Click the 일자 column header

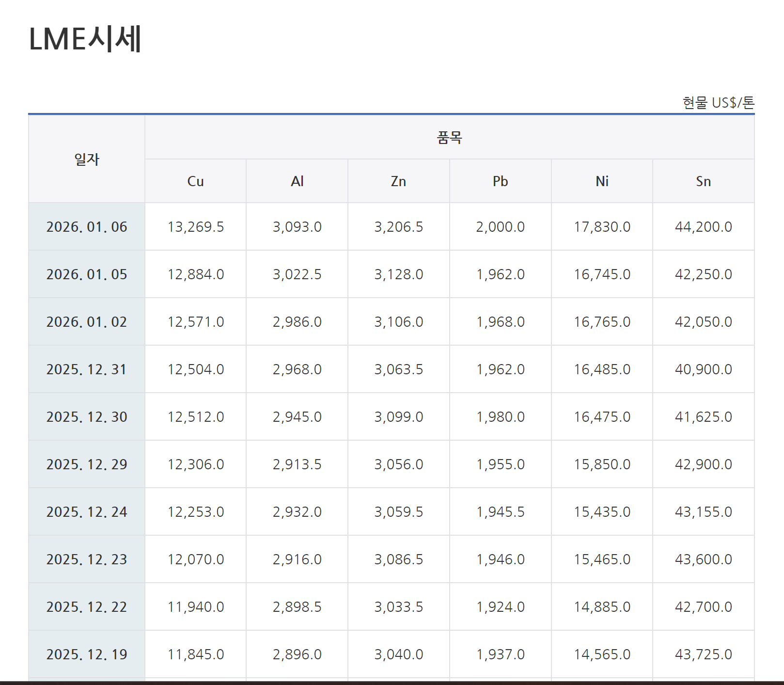(87, 159)
